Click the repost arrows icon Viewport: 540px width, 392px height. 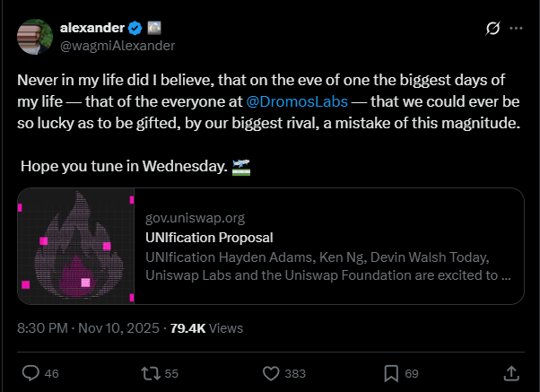coord(149,372)
